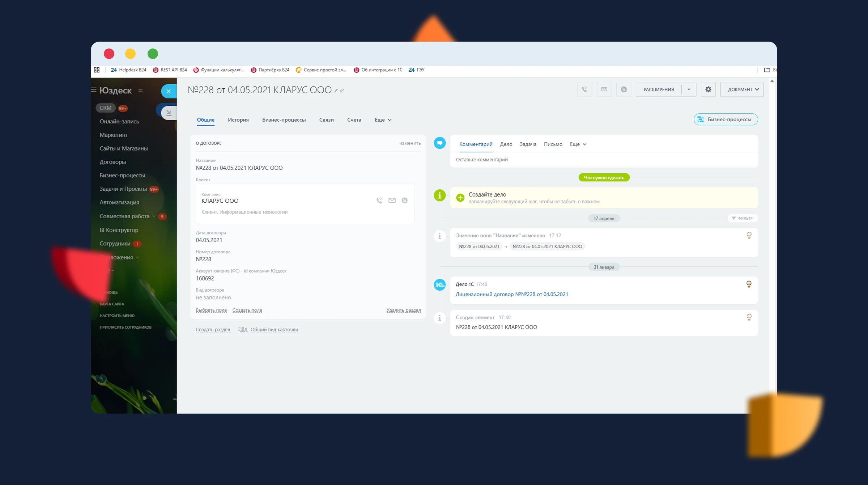
Task: Click the pencil icon to edit the title
Action: [x=336, y=90]
